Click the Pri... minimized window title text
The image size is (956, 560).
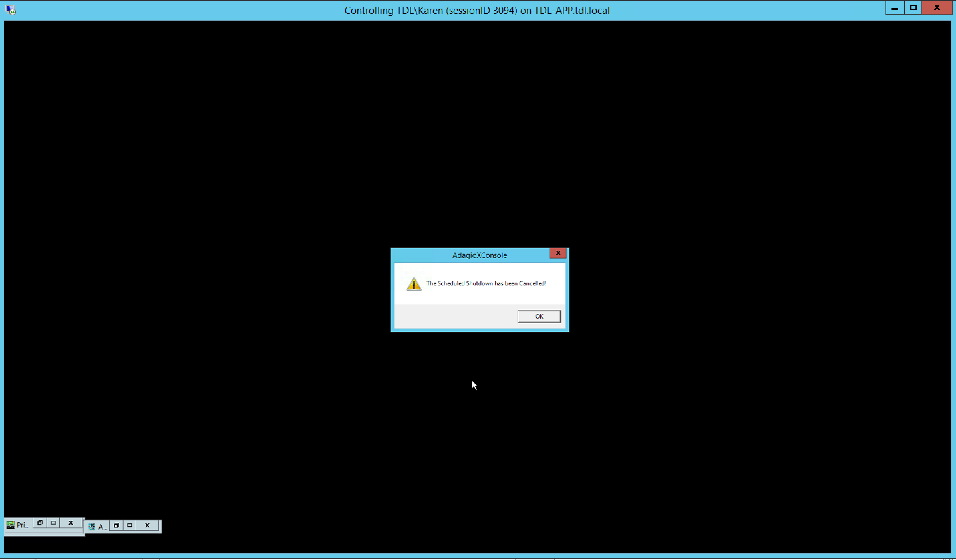23,525
